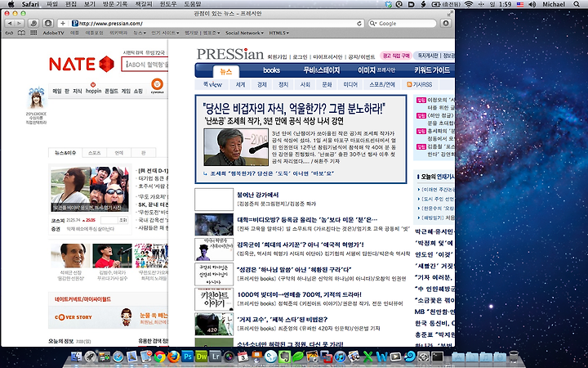The height and width of the screenshot is (368, 588).
Task: Open the Dropbox icon in menu bar
Action: [389, 4]
